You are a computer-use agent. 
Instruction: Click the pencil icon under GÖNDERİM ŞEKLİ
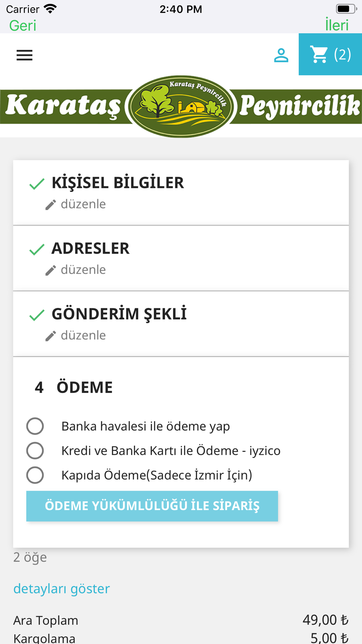(x=51, y=336)
